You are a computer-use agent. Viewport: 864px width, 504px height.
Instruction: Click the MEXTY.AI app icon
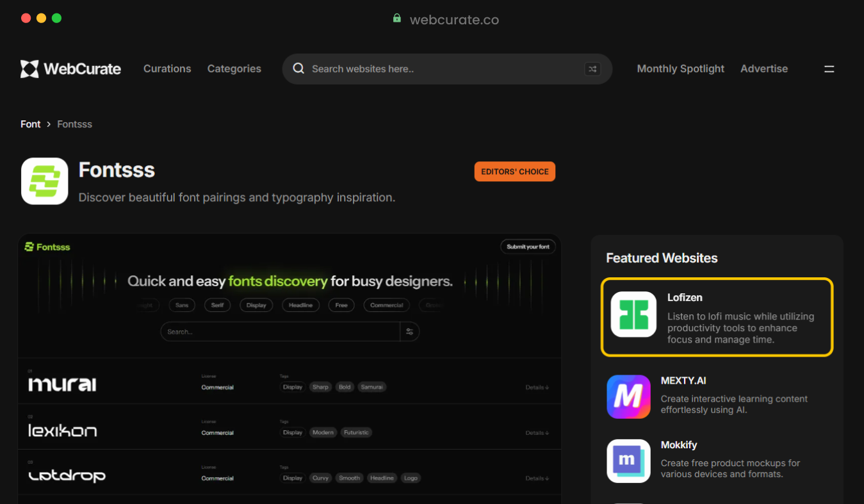[x=628, y=397]
